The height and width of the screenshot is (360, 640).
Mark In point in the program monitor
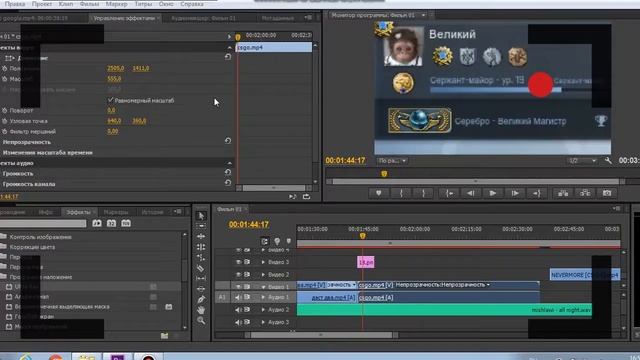pyautogui.click(x=401, y=193)
